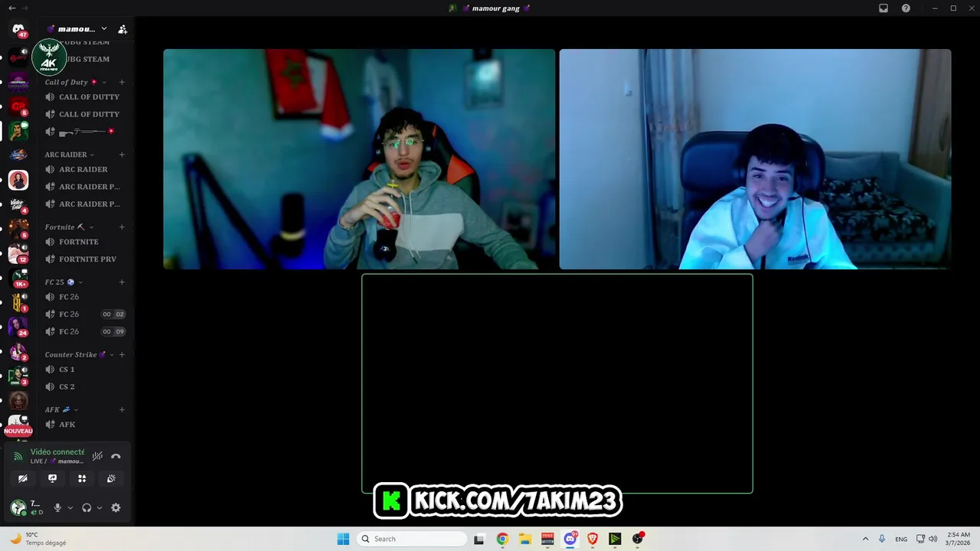This screenshot has width=980, height=551.
Task: Open the inbox icon in title bar
Action: click(x=883, y=8)
